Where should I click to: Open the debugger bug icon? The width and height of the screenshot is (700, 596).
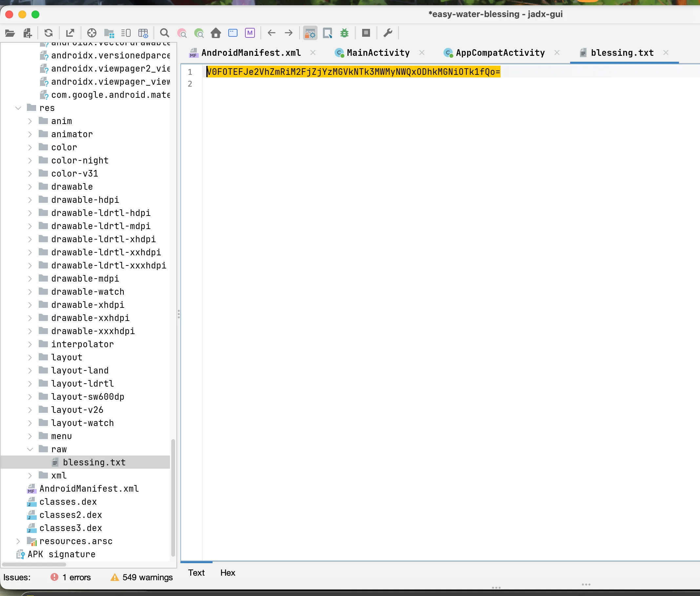tap(344, 33)
